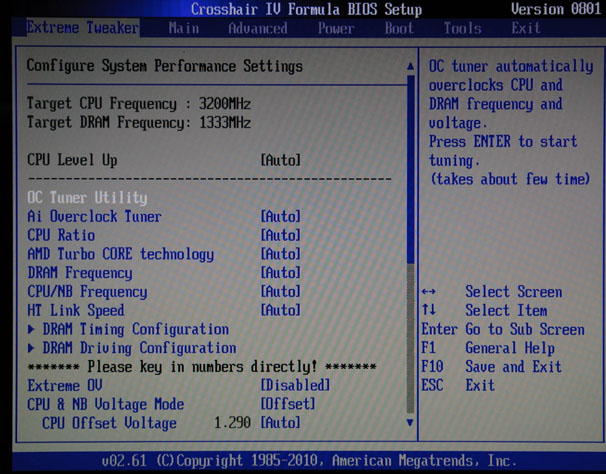Select the CPU/NB Frequency label

point(87,292)
